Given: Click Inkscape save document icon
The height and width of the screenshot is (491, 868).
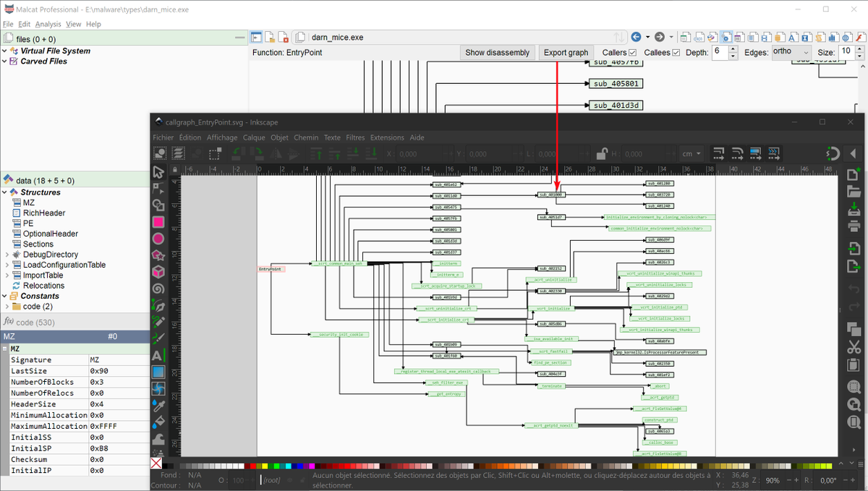Looking at the screenshot, I should click(x=854, y=209).
